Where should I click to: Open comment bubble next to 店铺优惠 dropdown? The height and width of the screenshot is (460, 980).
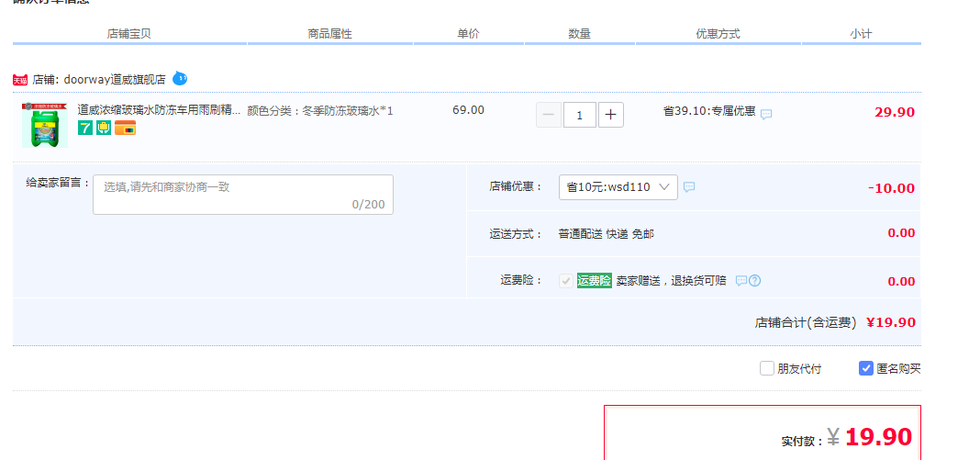pos(689,187)
